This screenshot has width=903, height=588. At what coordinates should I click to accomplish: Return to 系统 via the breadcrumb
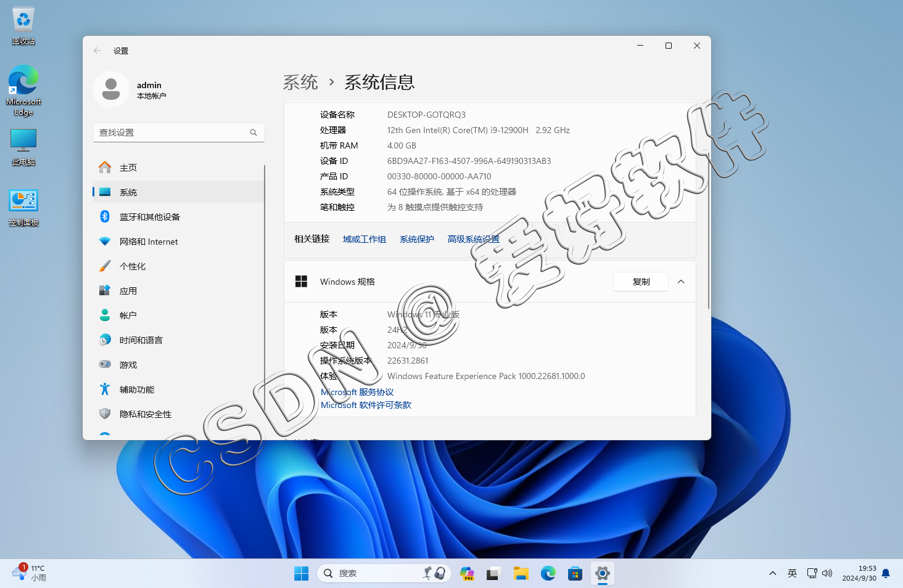click(x=300, y=82)
